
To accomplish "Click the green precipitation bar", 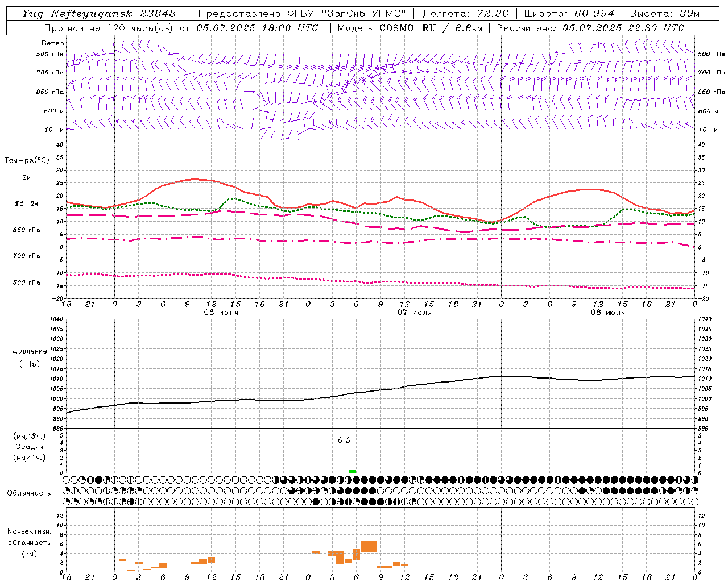I will [352, 471].
